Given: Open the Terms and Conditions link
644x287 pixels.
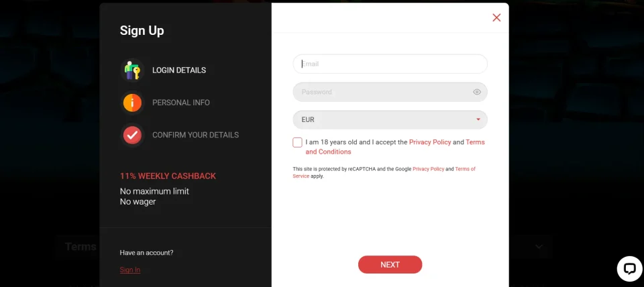Looking at the screenshot, I should coord(395,147).
